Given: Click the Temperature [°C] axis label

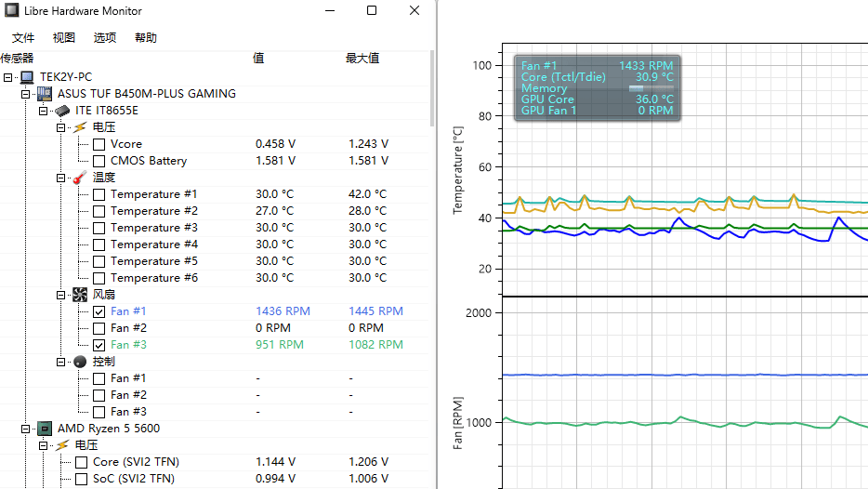Looking at the screenshot, I should pyautogui.click(x=458, y=170).
